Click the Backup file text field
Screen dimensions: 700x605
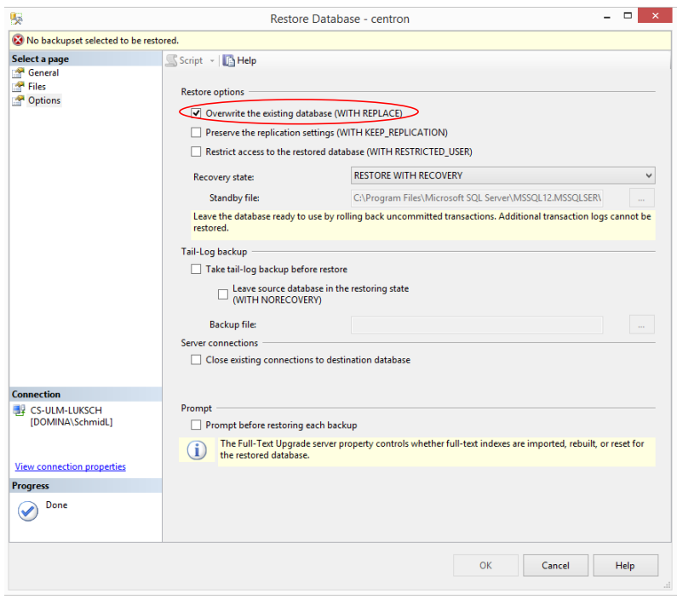(x=477, y=324)
